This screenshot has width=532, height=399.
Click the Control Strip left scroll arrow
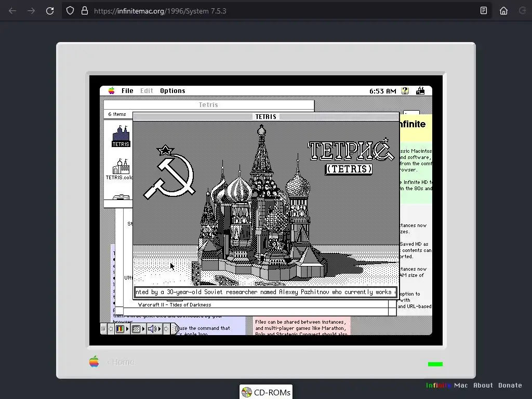click(x=111, y=329)
